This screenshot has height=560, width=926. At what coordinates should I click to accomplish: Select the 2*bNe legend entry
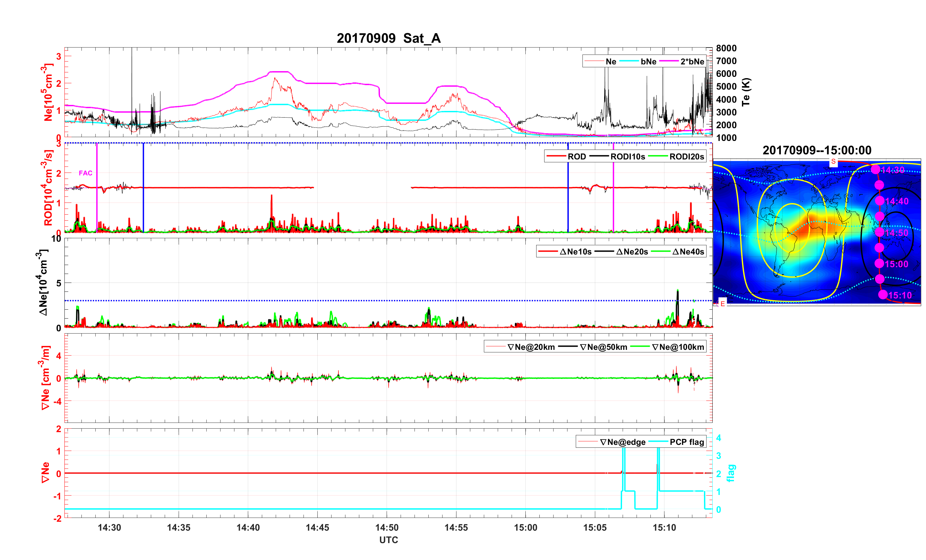coord(692,62)
